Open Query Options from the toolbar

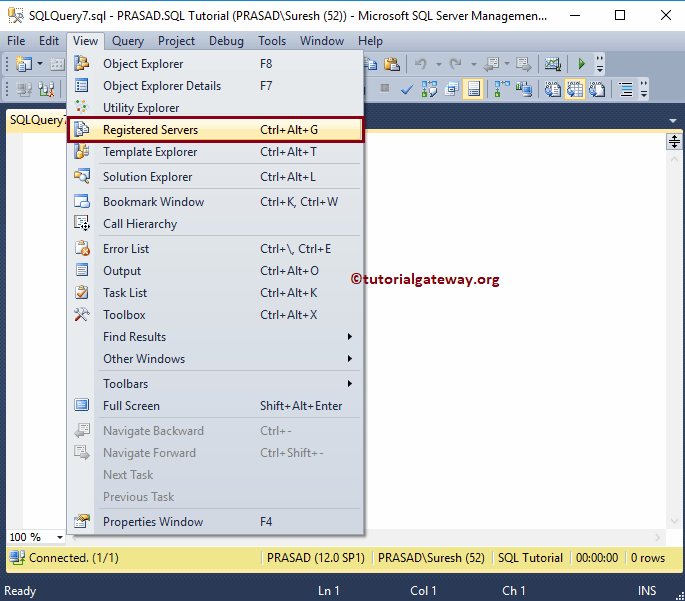(451, 89)
